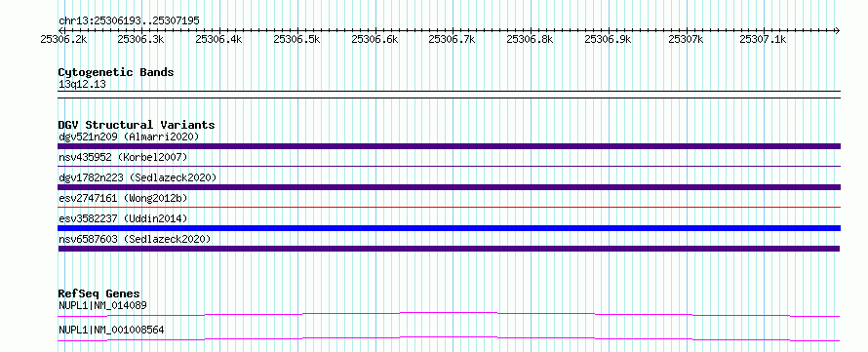The width and height of the screenshot is (868, 352).
Task: Click the dgv1782n223 purple variant bar
Action: pos(449,187)
